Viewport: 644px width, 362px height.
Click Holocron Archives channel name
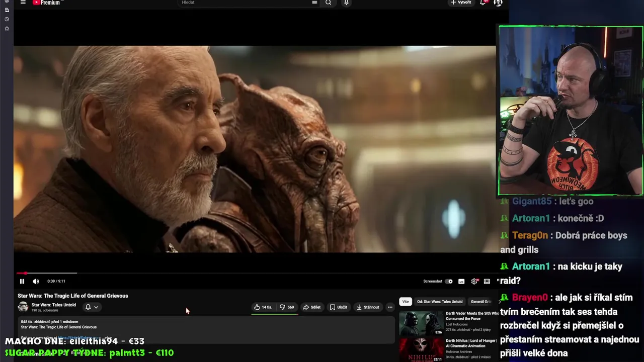459,351
